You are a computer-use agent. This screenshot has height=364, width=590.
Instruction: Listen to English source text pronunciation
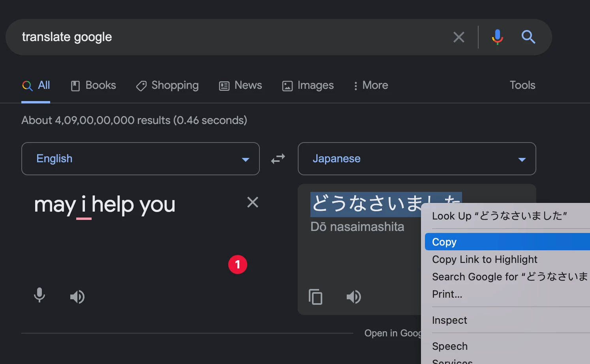pos(77,296)
